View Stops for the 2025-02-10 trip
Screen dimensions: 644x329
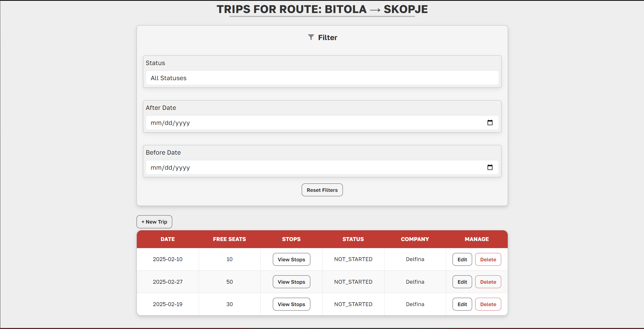291,260
